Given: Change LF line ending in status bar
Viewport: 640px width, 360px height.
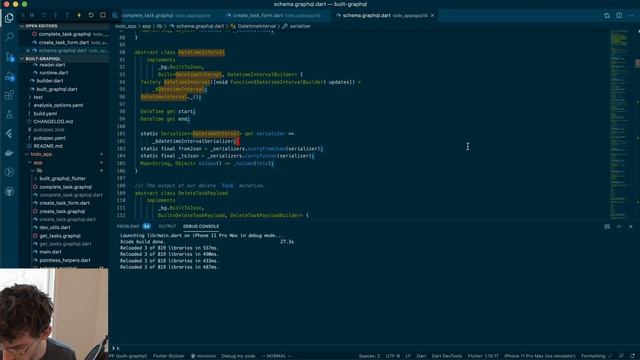Looking at the screenshot, I should tap(408, 356).
